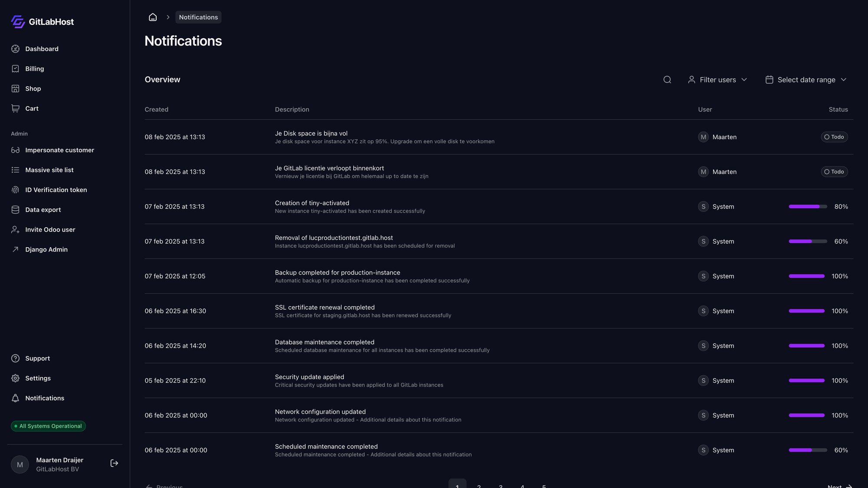Image resolution: width=868 pixels, height=488 pixels.
Task: Click the logout icon next to Maarten Draijer
Action: [x=114, y=463]
